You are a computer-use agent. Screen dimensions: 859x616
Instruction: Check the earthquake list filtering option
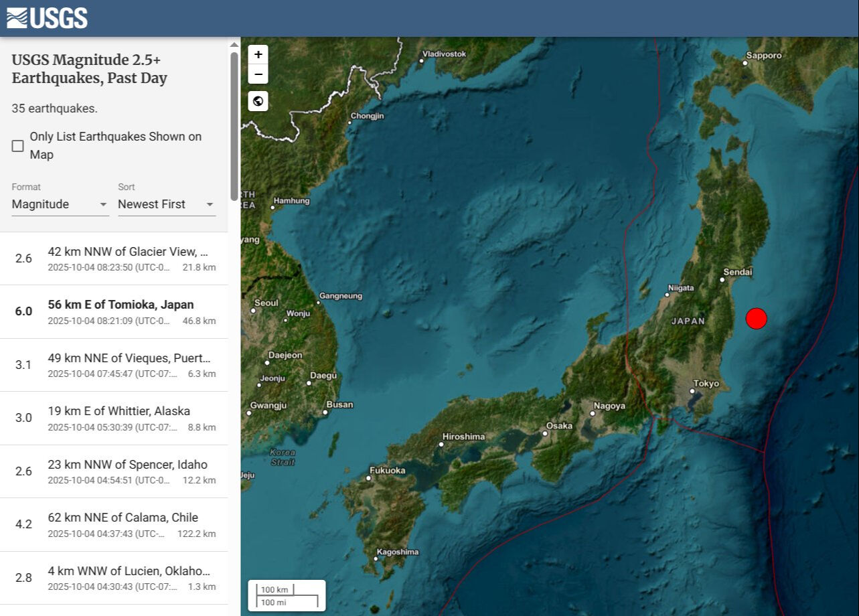pos(17,145)
